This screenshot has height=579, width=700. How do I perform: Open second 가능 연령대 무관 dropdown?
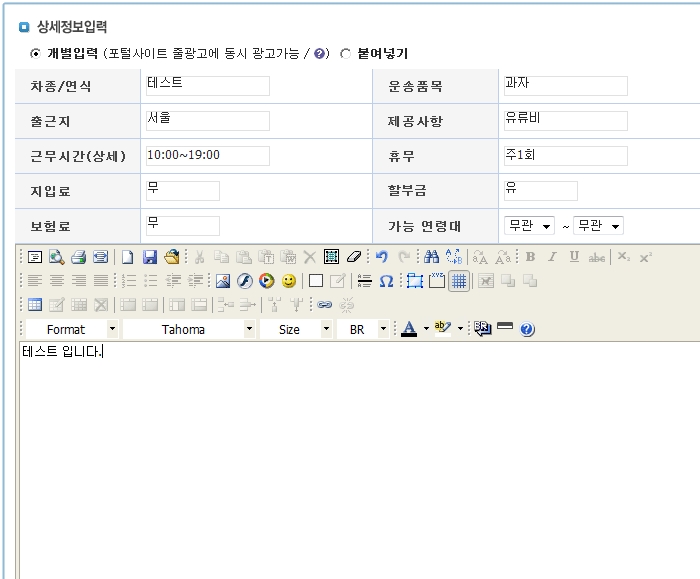tap(598, 225)
